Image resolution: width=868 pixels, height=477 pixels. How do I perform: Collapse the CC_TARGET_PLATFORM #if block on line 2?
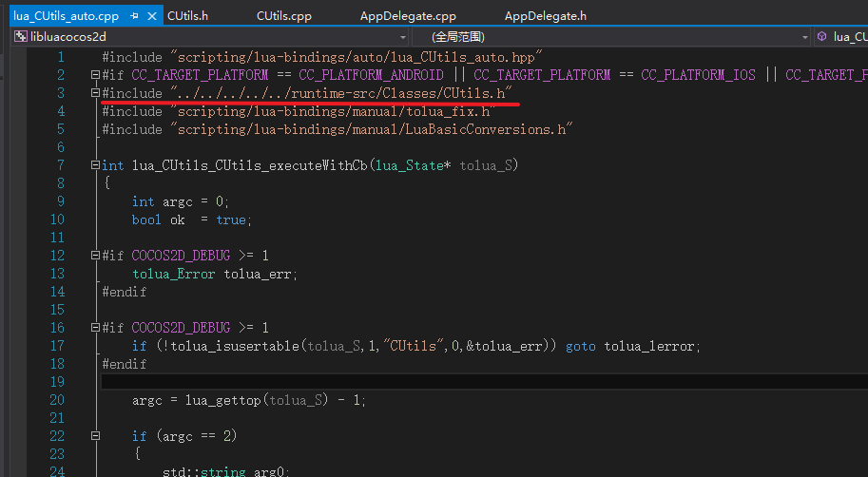(x=94, y=75)
